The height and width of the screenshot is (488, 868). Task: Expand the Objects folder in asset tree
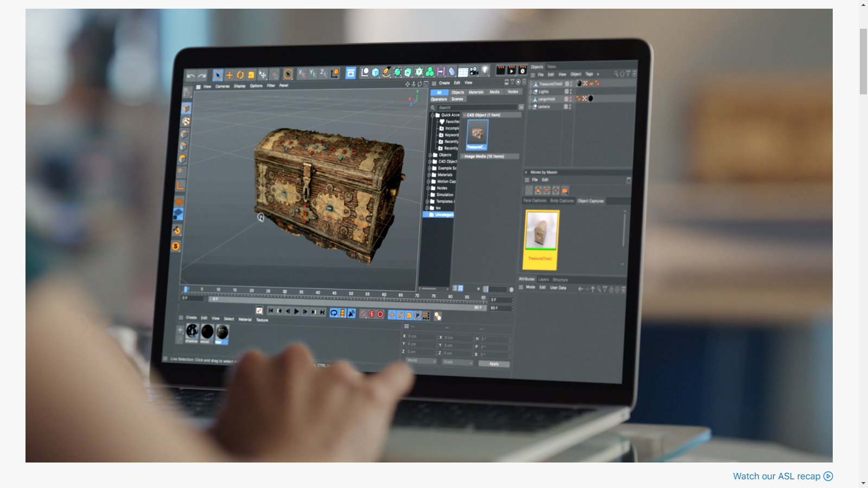click(x=430, y=155)
